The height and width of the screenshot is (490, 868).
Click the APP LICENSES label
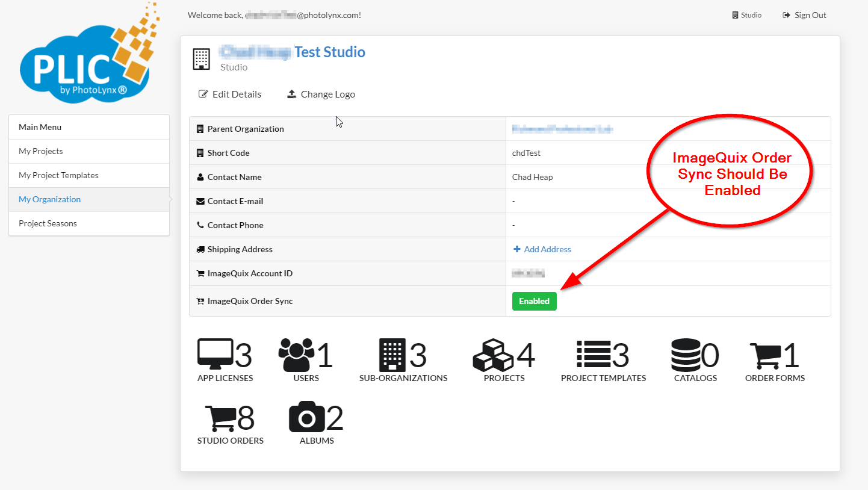click(225, 378)
